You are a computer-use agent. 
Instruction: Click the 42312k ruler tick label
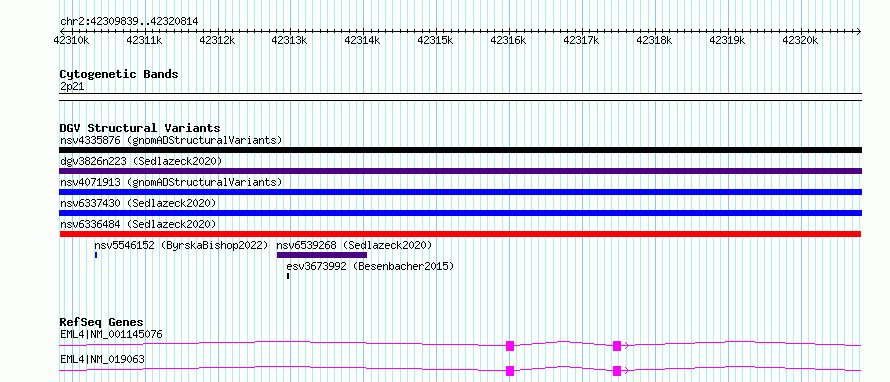pyautogui.click(x=217, y=40)
